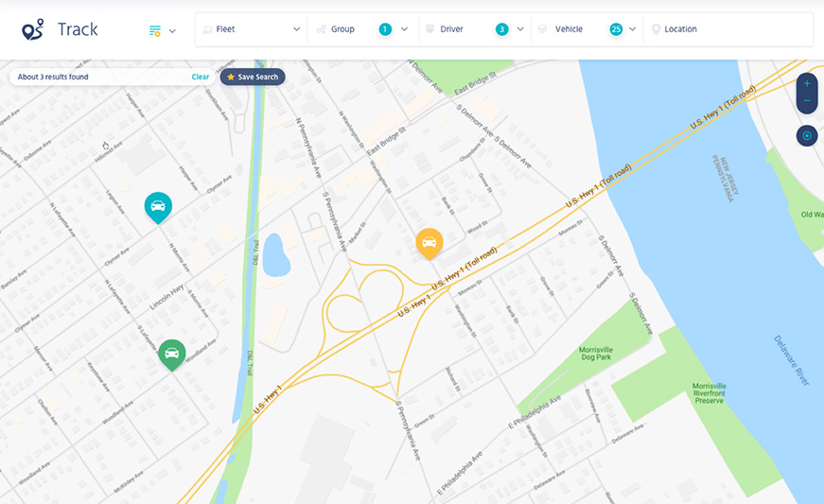Viewport: 824px width, 504px height.
Task: Click the Vehicle count badge showing 25
Action: click(616, 29)
